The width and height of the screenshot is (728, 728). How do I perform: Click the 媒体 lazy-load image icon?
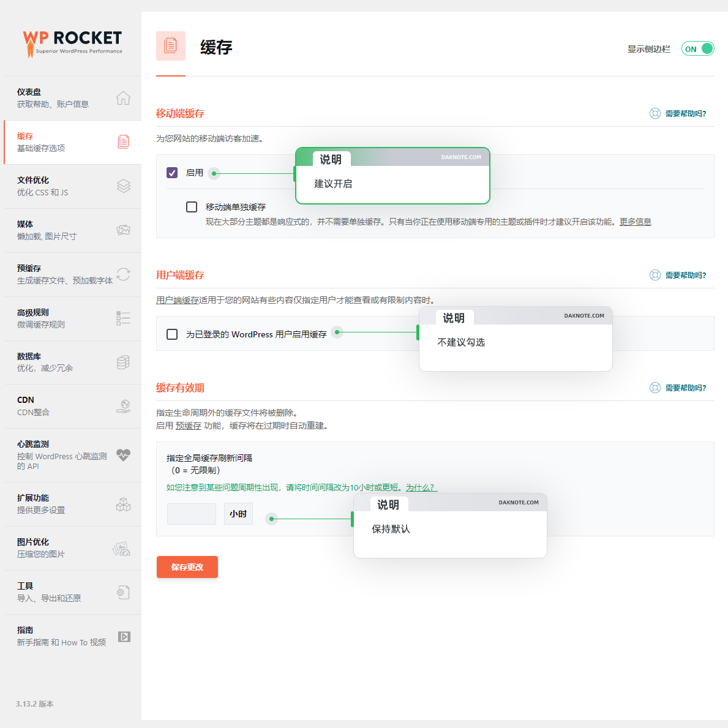pos(123,231)
